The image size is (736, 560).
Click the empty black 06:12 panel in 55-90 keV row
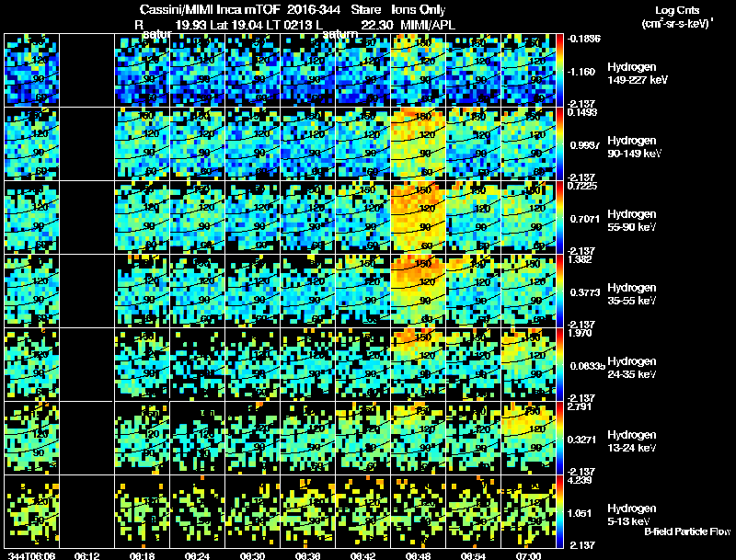pos(86,218)
